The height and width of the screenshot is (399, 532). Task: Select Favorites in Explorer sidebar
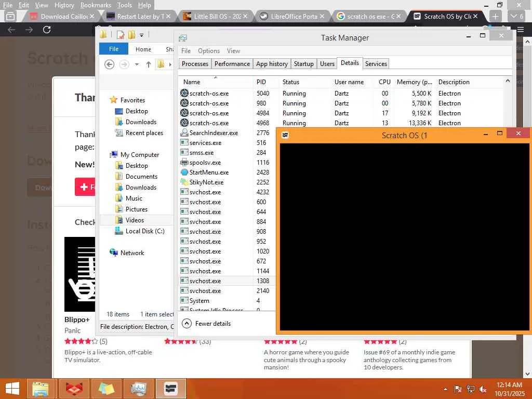click(127, 100)
